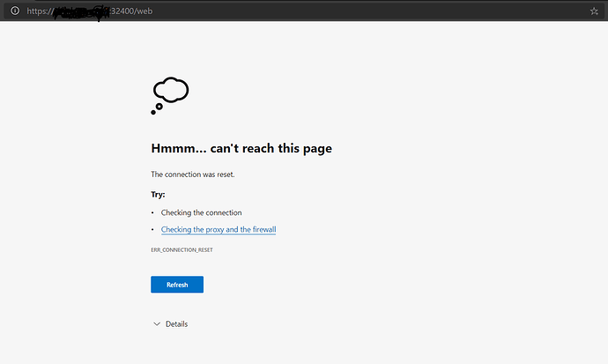Expand the Details section
608x364 pixels.
[171, 324]
